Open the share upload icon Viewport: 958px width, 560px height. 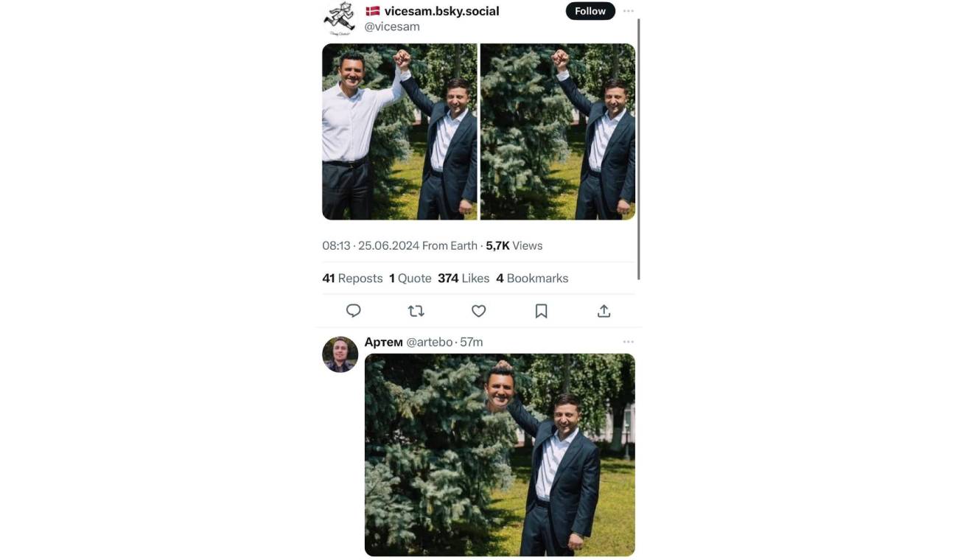tap(604, 311)
